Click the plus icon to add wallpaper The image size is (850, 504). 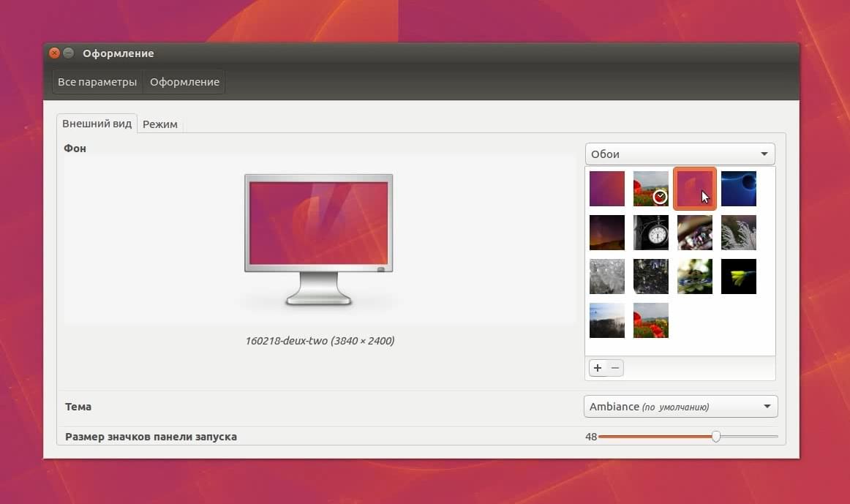click(598, 368)
